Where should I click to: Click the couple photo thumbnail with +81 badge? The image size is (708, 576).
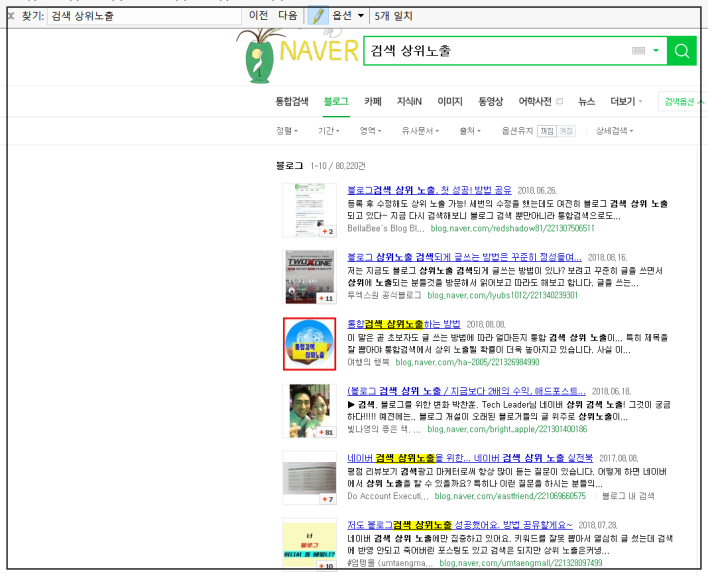click(x=309, y=411)
